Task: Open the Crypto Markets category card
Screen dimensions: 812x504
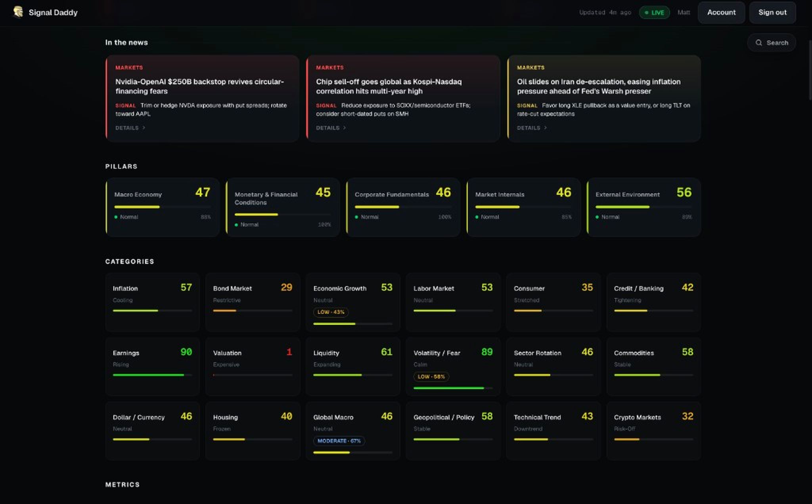Action: [x=654, y=431]
